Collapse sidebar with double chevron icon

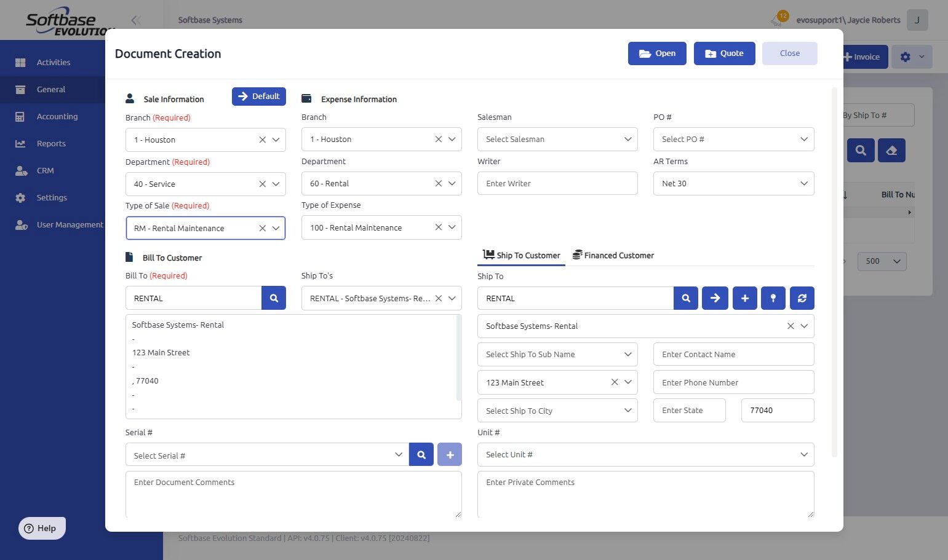click(136, 20)
